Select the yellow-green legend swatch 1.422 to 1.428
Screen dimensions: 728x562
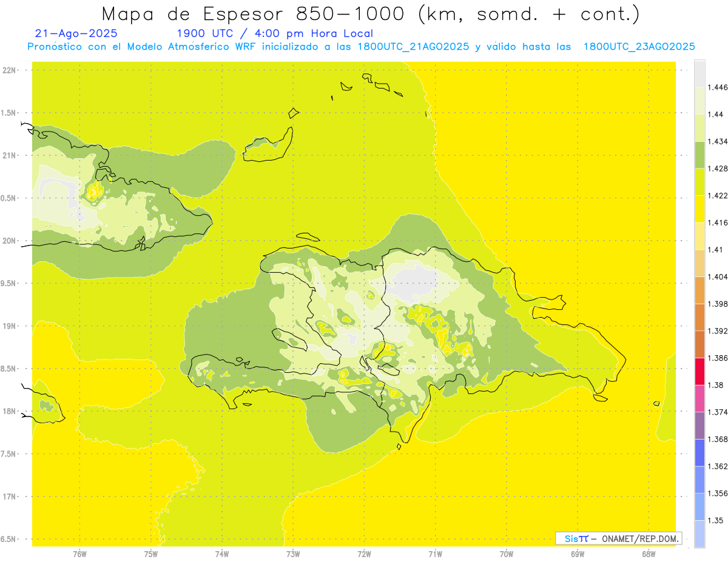click(x=699, y=182)
